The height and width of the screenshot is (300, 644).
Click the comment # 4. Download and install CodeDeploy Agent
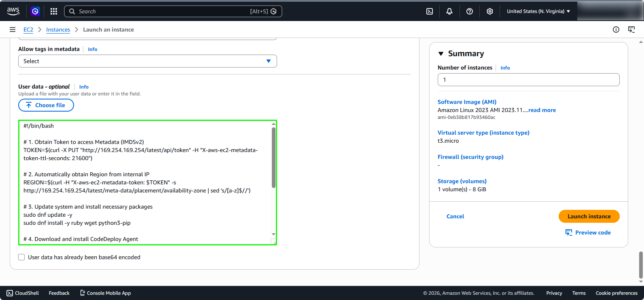(80, 239)
